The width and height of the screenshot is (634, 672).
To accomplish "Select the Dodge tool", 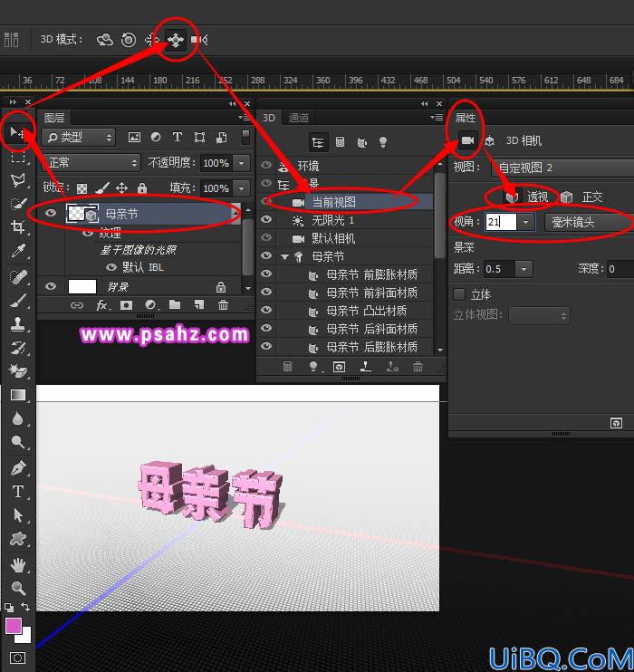I will click(x=17, y=441).
